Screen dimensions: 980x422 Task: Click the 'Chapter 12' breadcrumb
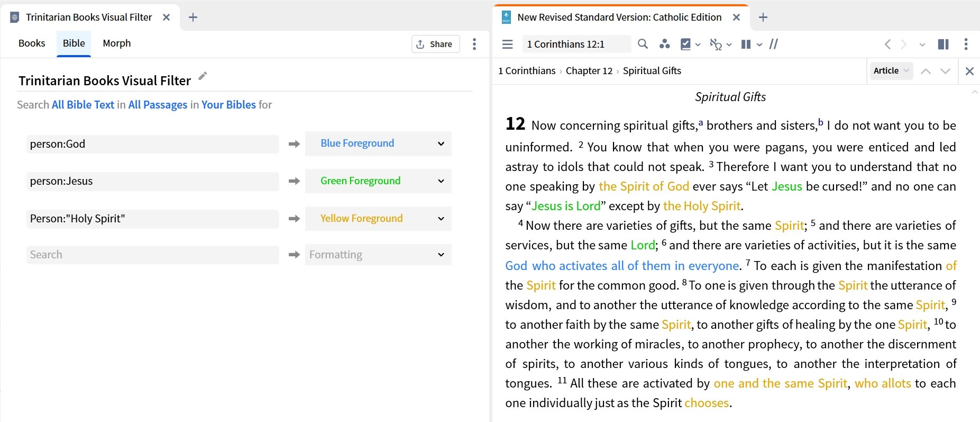589,71
